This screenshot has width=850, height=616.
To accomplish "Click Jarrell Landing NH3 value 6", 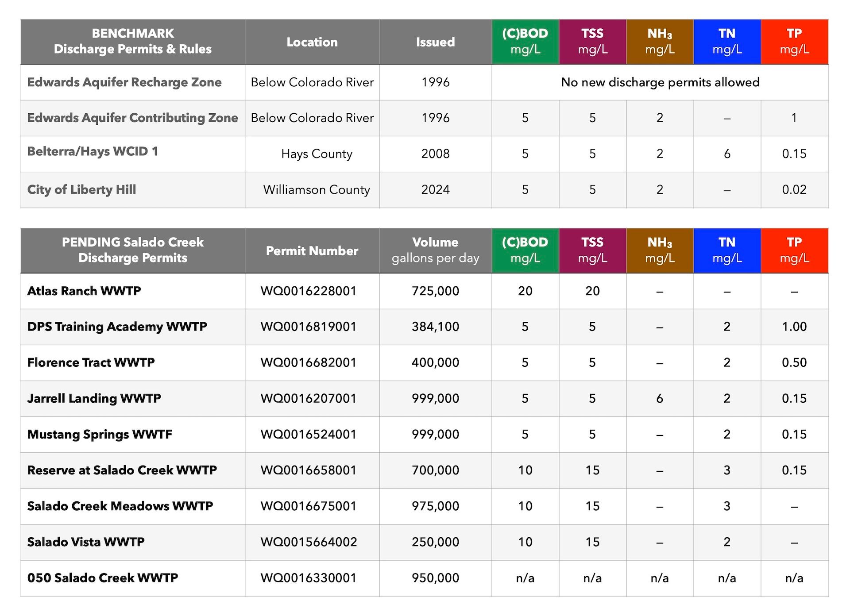I will [x=660, y=398].
